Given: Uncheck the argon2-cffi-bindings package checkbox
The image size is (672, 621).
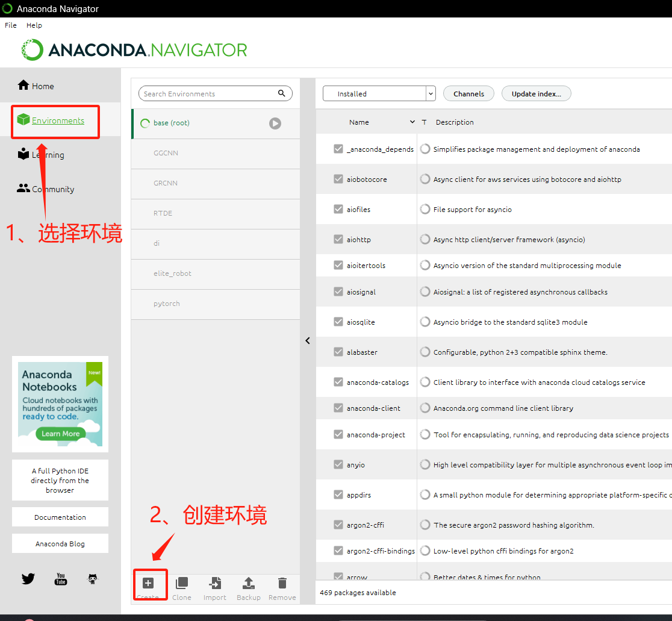Looking at the screenshot, I should click(338, 551).
